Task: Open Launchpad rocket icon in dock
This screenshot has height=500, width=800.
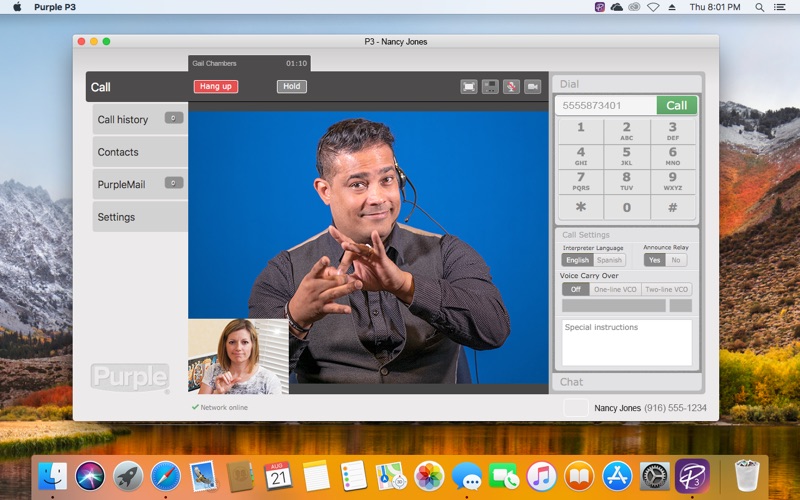Action: click(x=128, y=476)
